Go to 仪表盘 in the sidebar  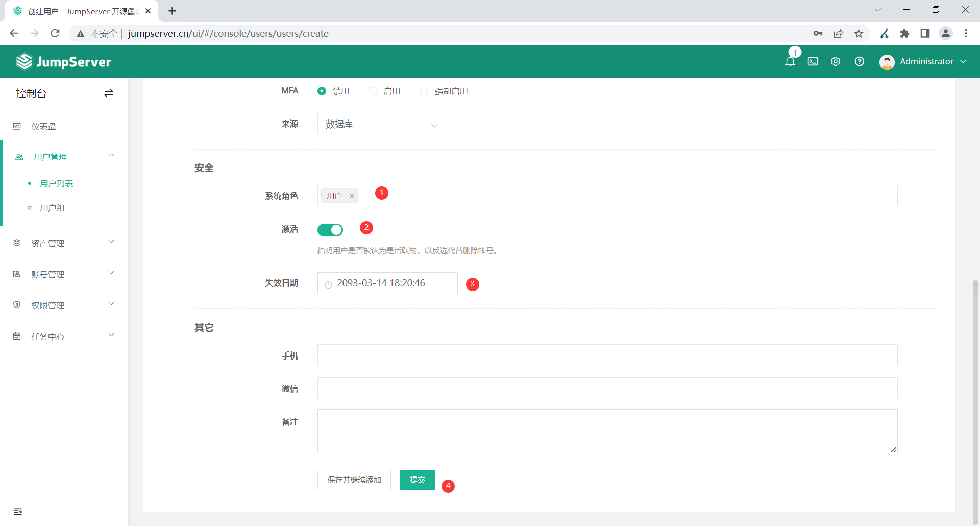coord(44,126)
